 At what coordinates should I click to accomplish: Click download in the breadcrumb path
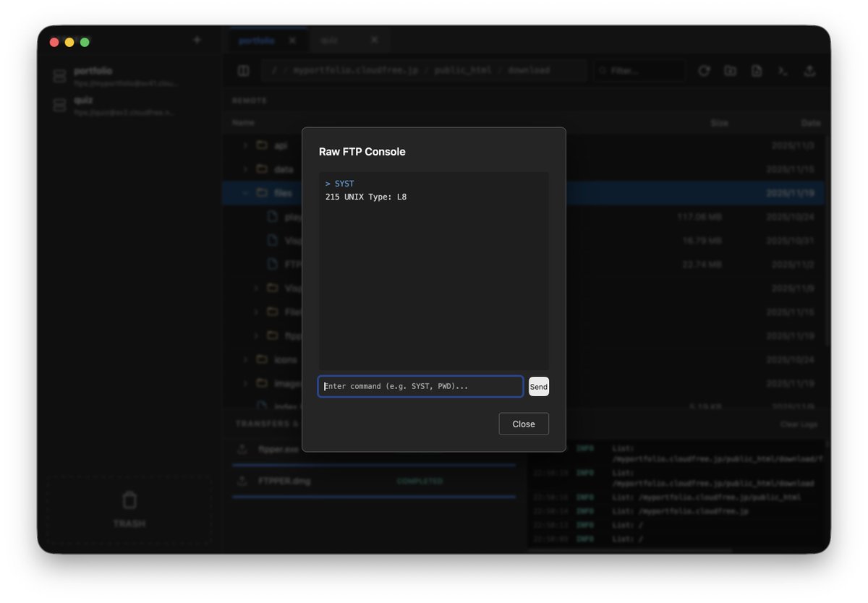coord(529,70)
